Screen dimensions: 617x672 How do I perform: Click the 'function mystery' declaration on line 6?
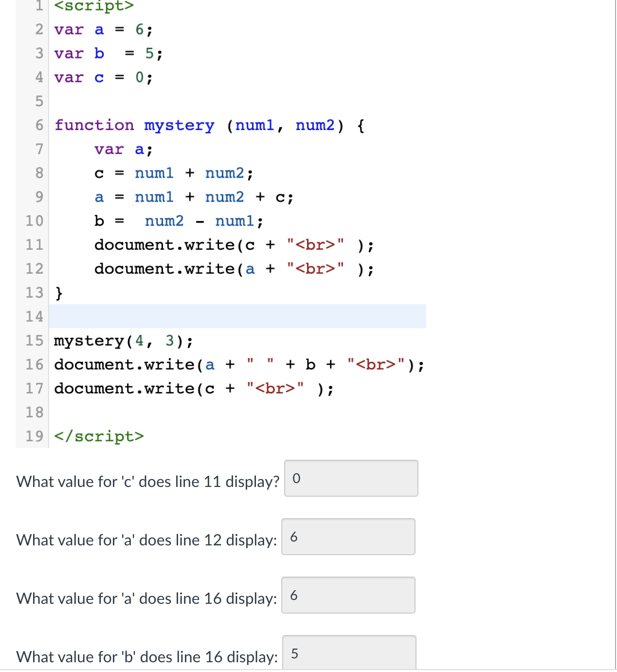(x=209, y=126)
